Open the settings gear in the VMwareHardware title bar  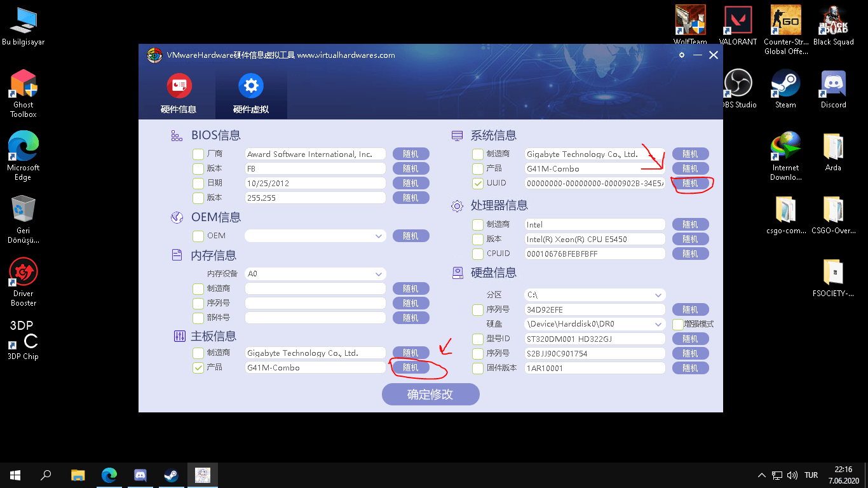coord(682,55)
